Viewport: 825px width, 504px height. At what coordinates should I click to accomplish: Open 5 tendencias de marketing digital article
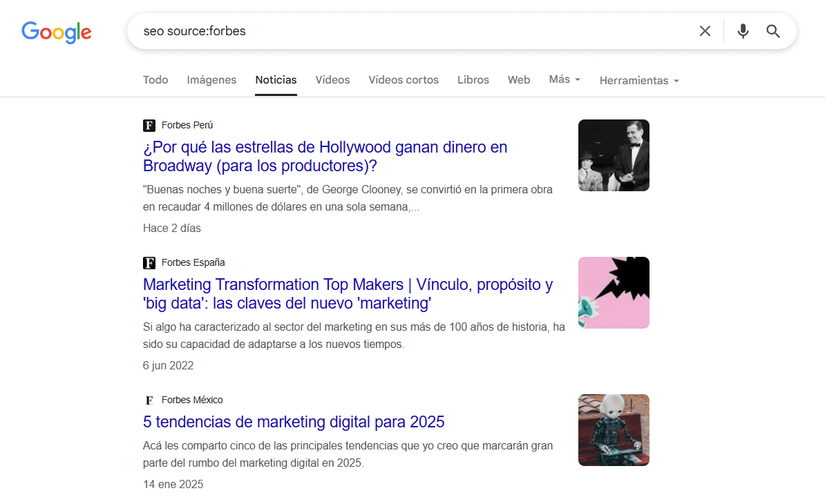(x=294, y=422)
